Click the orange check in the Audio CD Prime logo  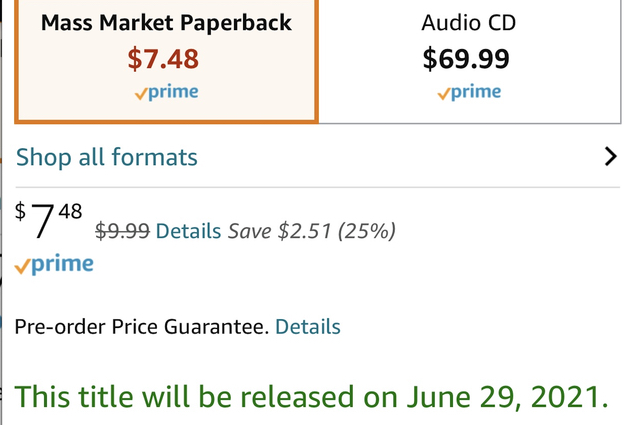point(443,94)
